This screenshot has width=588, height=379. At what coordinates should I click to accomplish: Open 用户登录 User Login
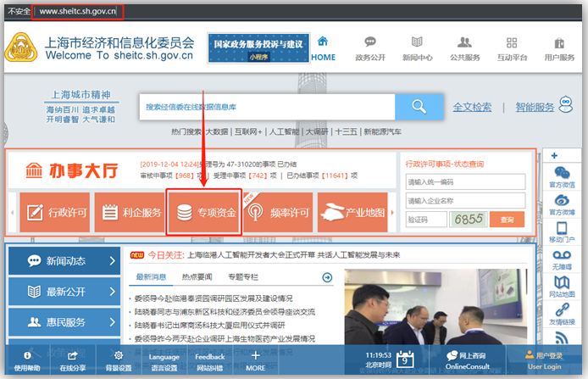pos(545,360)
